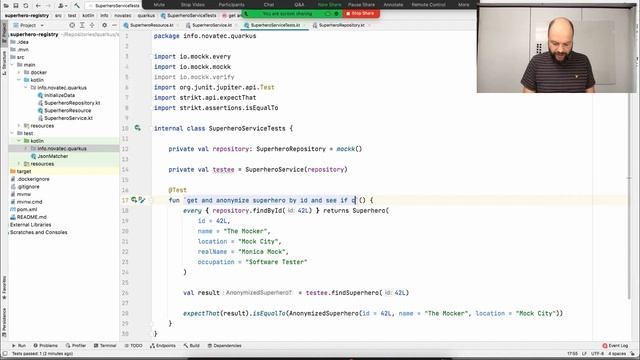Screen dimensions: 640x360
Task: Click Chat in Zoom meeting bar
Action: (x=269, y=4)
